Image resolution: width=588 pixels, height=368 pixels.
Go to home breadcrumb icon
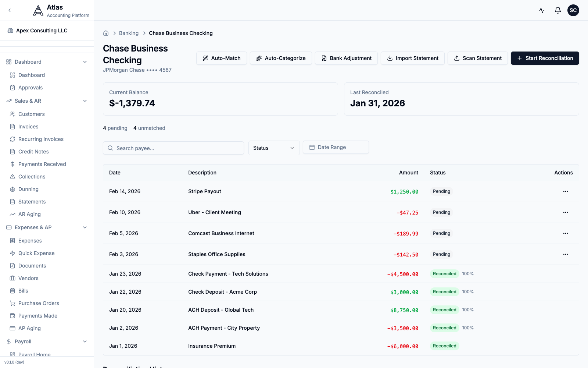click(106, 33)
